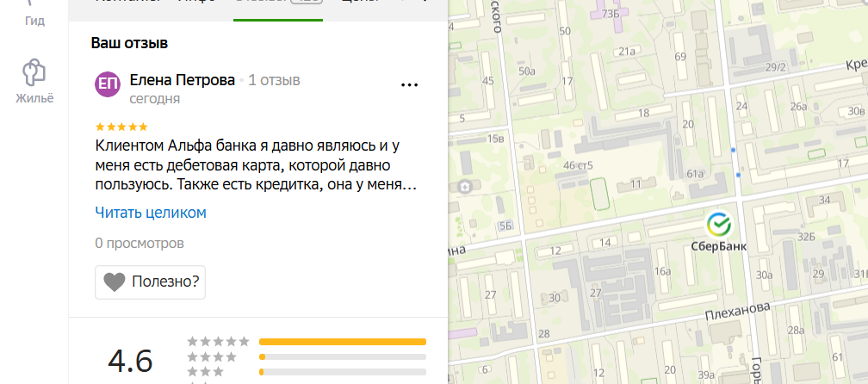Screen dimensions: 868x384
Task: Click the 4.6 overall rating
Action: tap(130, 362)
